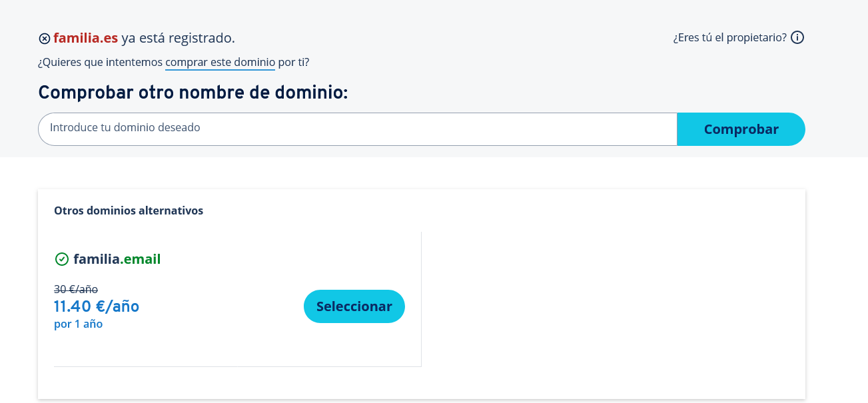This screenshot has height=403, width=868.
Task: Focus the 'Introduce tu dominio deseado' field
Action: [358, 129]
